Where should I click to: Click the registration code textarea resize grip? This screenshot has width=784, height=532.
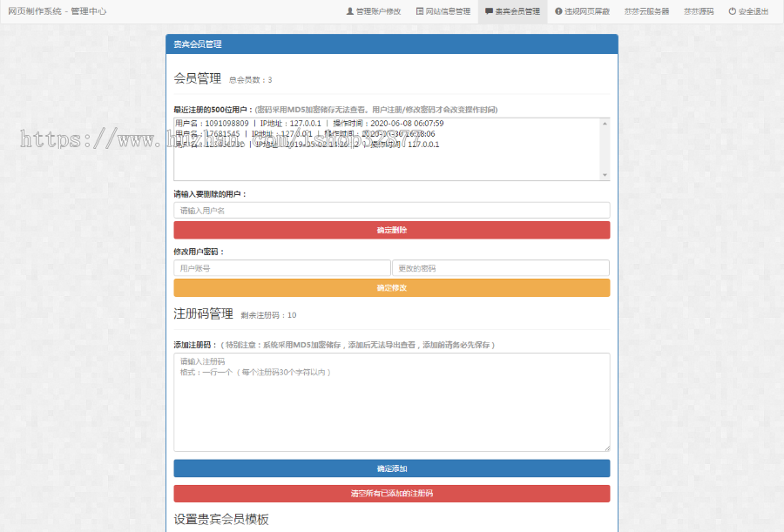pos(606,448)
